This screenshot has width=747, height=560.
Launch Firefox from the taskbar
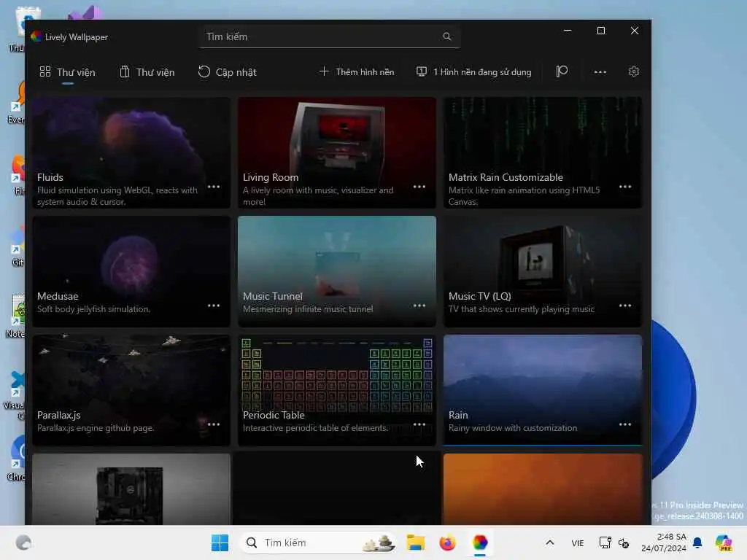point(447,542)
